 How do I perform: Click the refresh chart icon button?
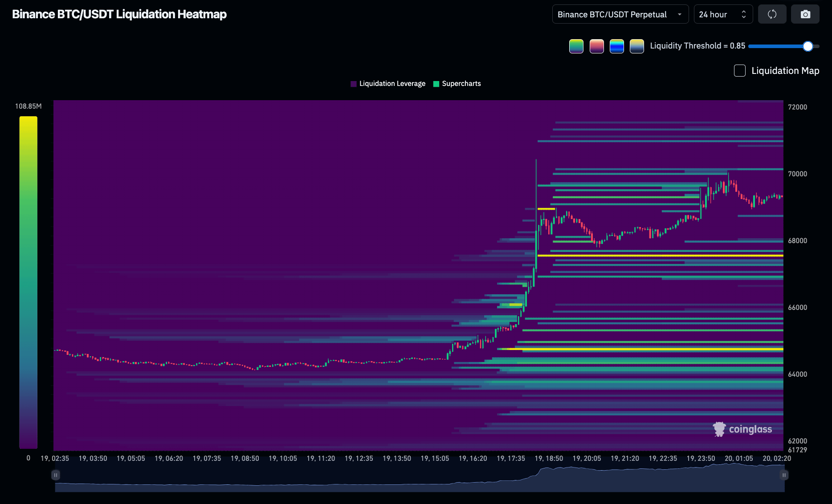772,14
